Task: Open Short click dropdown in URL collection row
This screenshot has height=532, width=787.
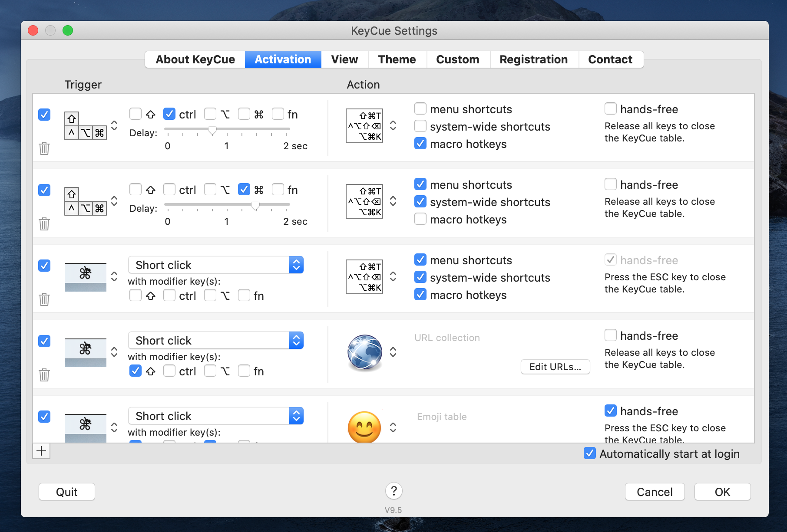Action: pos(216,340)
